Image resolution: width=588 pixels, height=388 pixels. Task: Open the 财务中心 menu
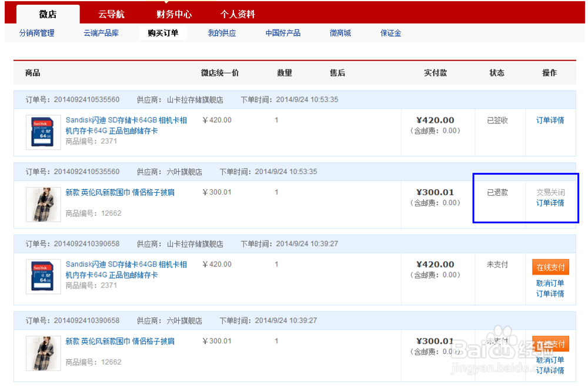[x=173, y=14]
